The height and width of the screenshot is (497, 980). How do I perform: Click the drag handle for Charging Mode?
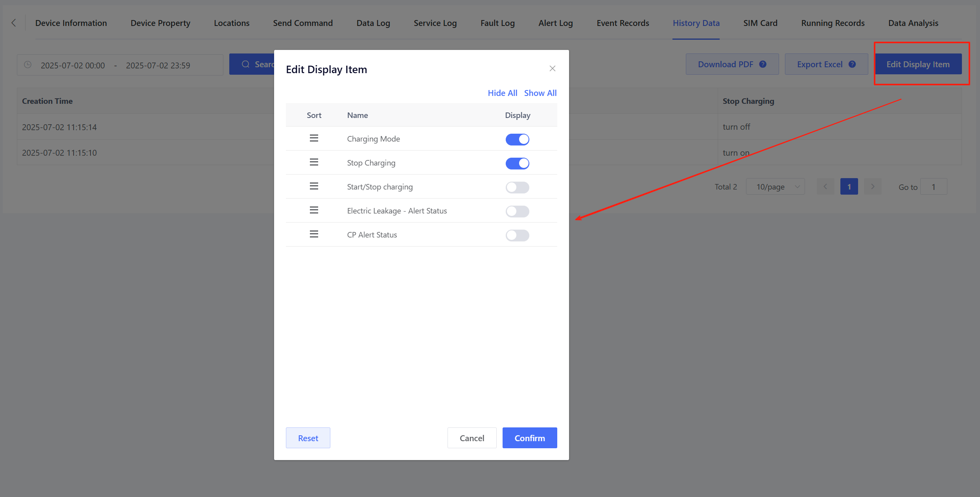pyautogui.click(x=314, y=138)
